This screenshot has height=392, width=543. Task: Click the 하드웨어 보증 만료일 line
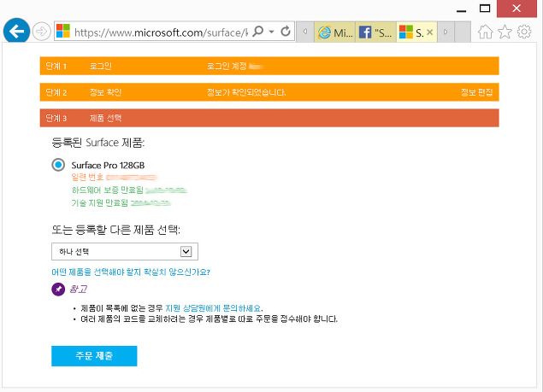[129, 190]
